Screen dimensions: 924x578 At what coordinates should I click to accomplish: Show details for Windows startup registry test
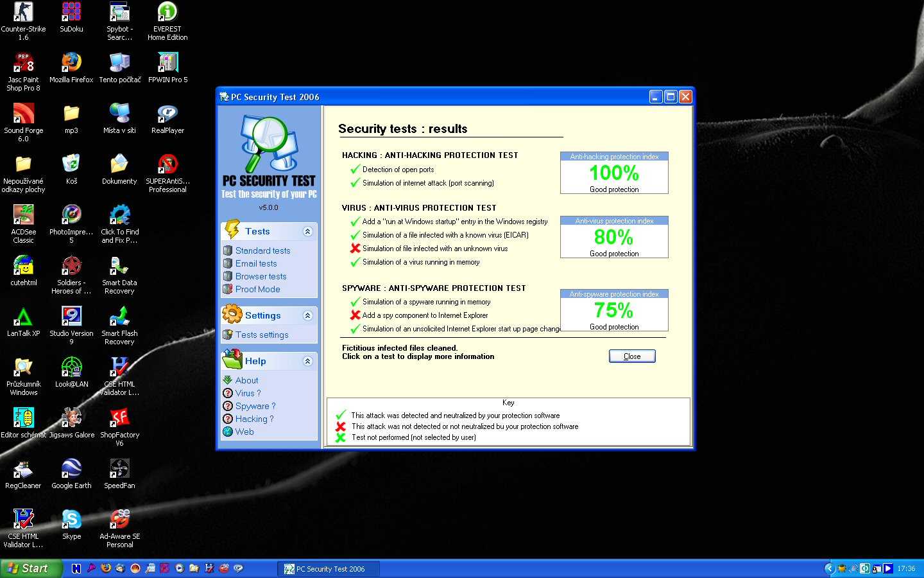455,222
